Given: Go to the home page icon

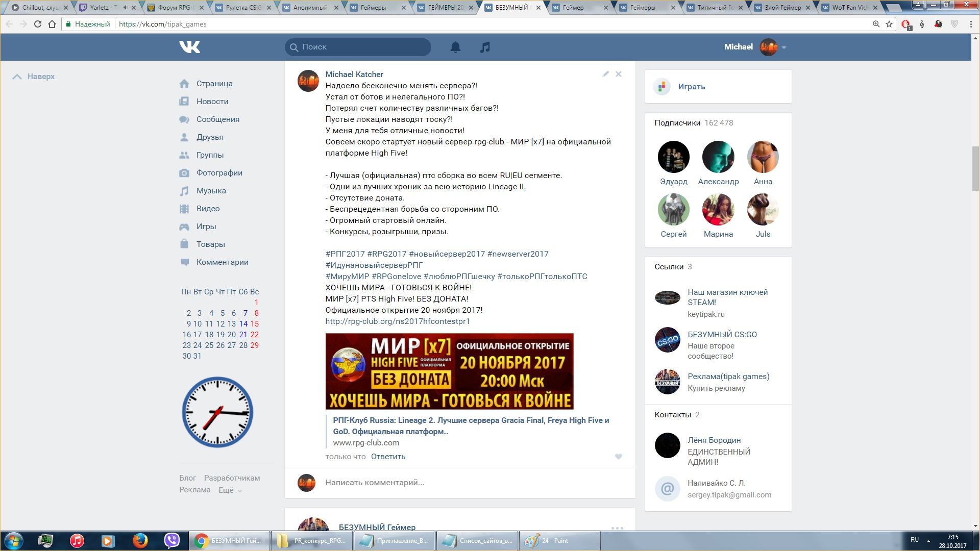Looking at the screenshot, I should 52,24.
